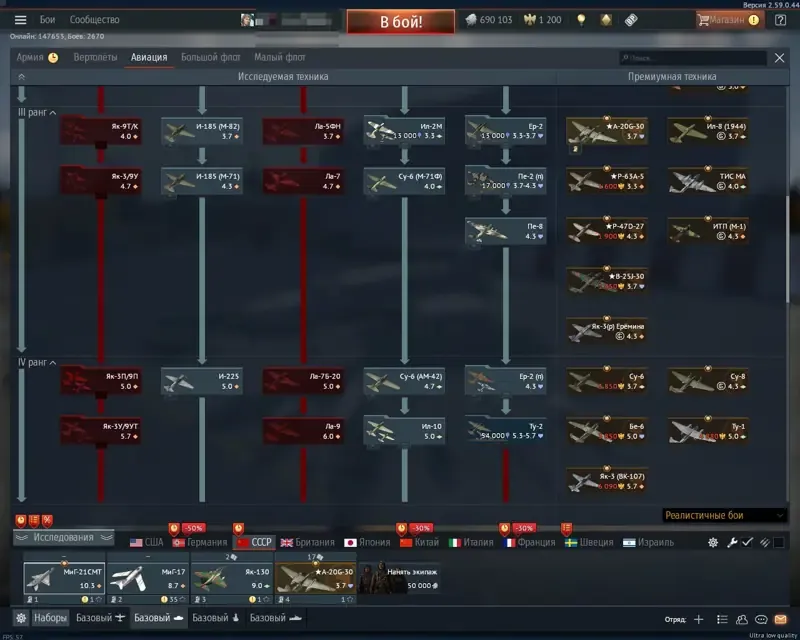This screenshot has width=800, height=640.
Task: Open the Сообщество menu
Action: point(94,20)
